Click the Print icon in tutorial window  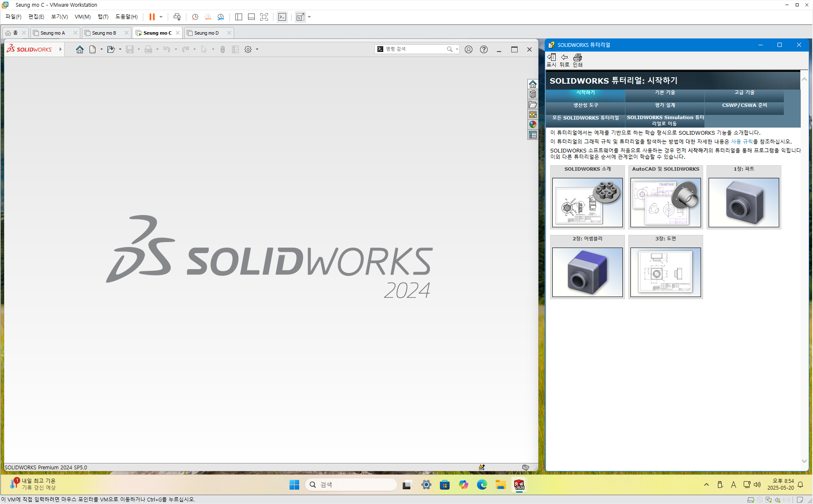pyautogui.click(x=577, y=60)
